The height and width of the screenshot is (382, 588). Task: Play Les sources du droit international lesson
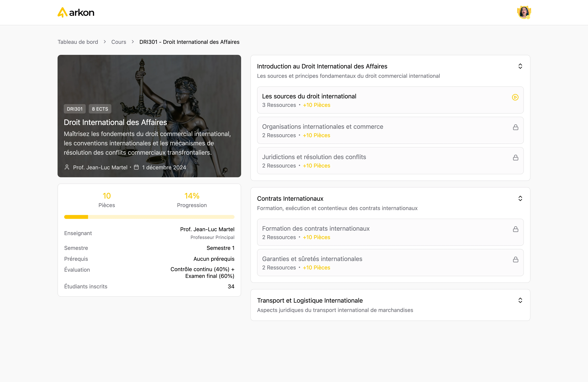pos(515,97)
